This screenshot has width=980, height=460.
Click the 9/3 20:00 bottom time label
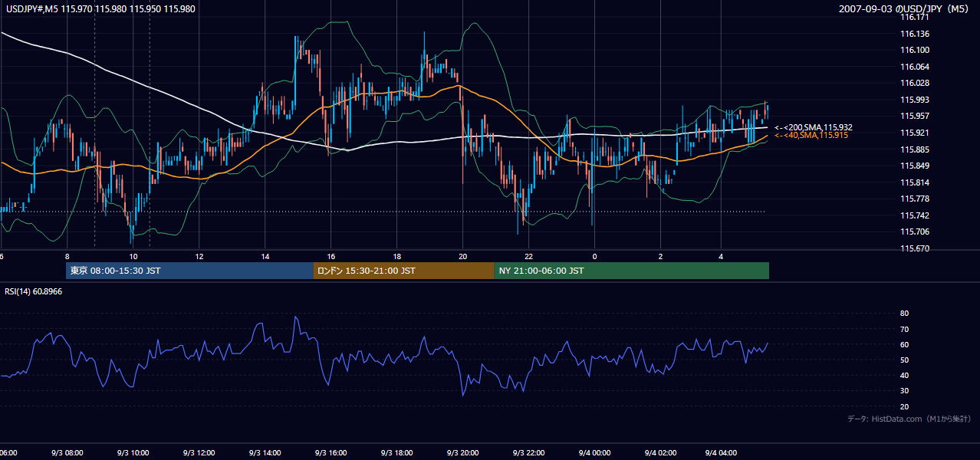tap(462, 453)
